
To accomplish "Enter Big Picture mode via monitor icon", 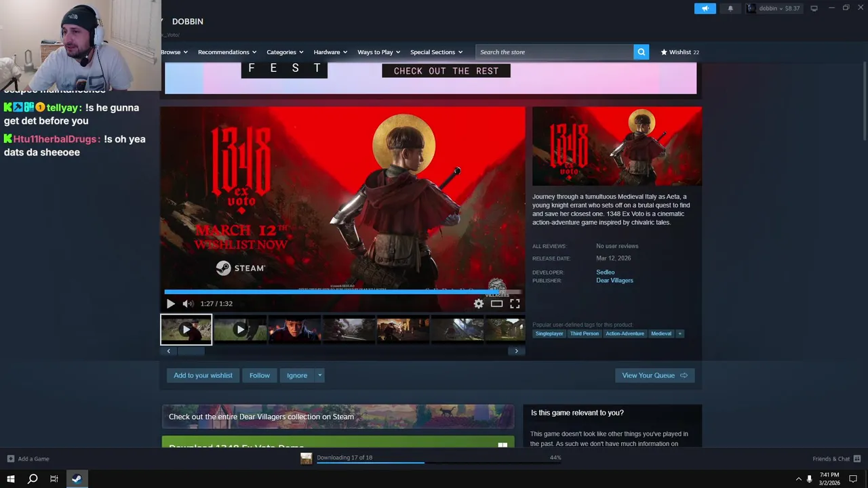I will (814, 8).
